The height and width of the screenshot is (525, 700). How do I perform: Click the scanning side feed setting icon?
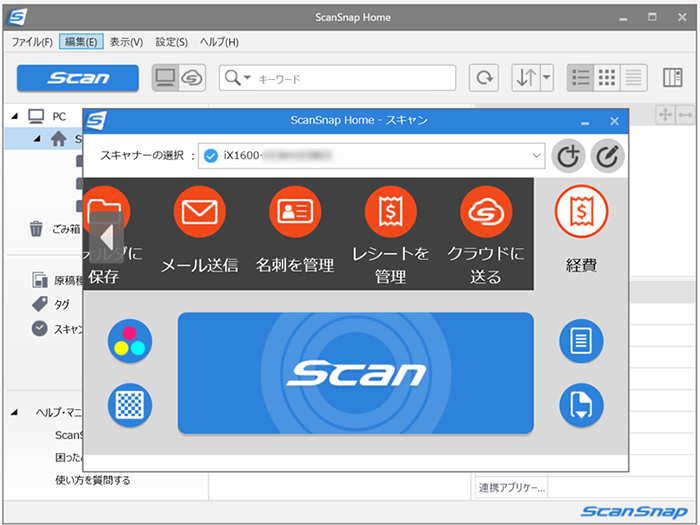pyautogui.click(x=581, y=405)
